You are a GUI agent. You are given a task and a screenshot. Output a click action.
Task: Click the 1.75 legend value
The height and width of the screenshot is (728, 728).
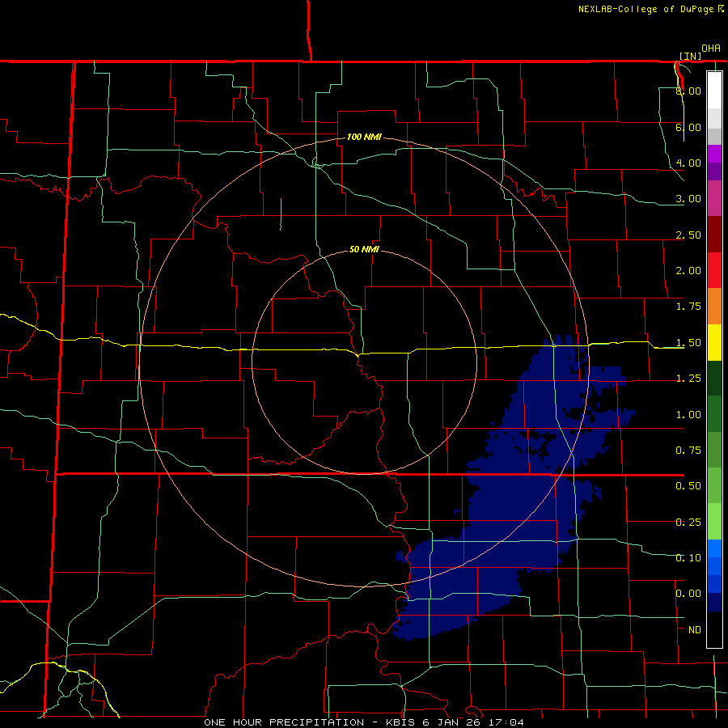[688, 307]
